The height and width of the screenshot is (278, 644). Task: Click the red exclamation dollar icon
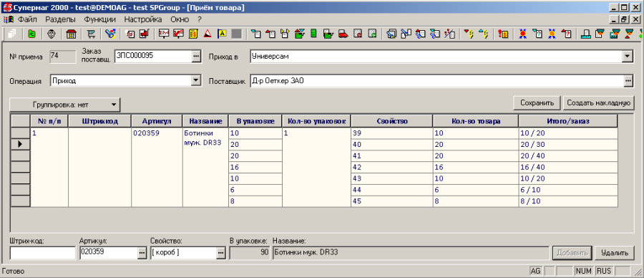[503, 34]
